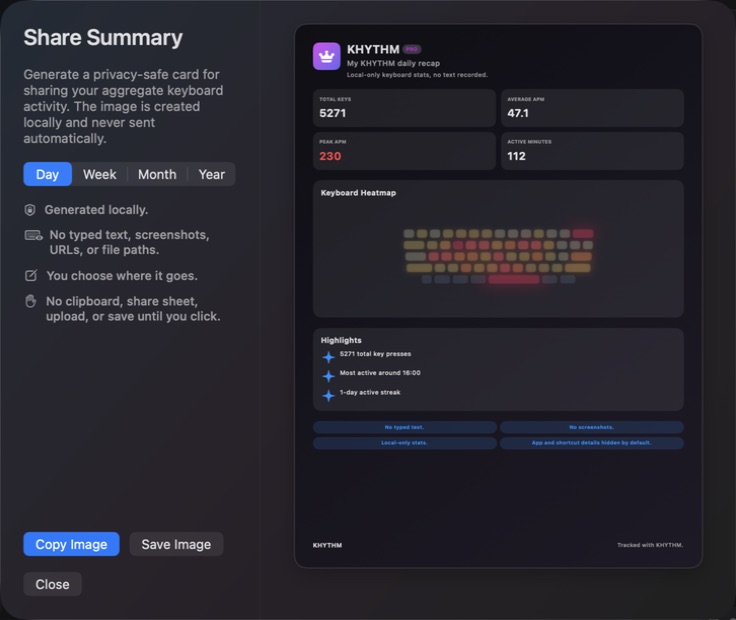This screenshot has height=620, width=736.
Task: Click the 'Highlights' section heading
Action: 341,340
